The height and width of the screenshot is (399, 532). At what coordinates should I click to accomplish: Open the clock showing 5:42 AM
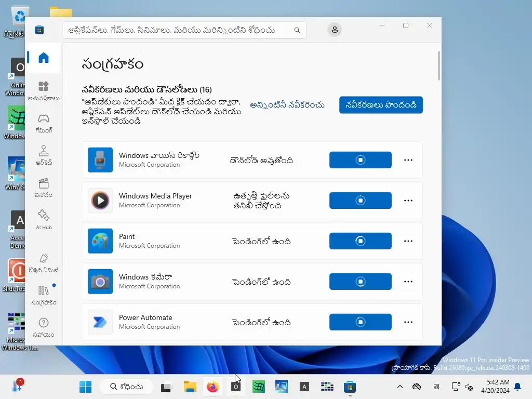495,387
